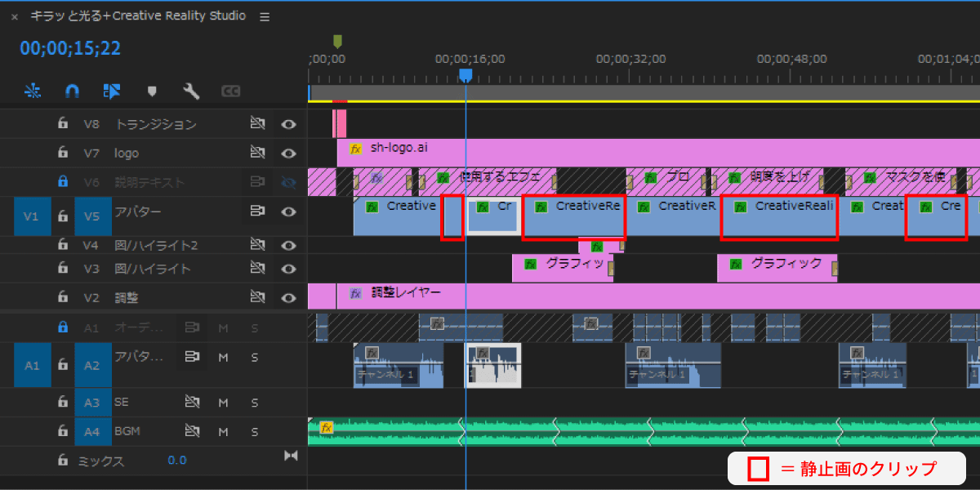Screen dimensions: 980x490
Task: Click the fx badge on sh-logo.ai clip
Action: [x=355, y=149]
